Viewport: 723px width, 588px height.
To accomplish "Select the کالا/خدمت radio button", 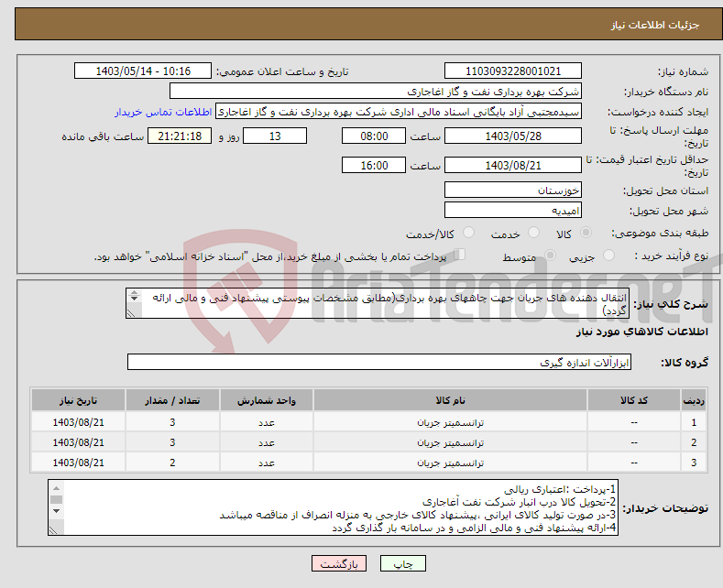I will click(x=468, y=233).
